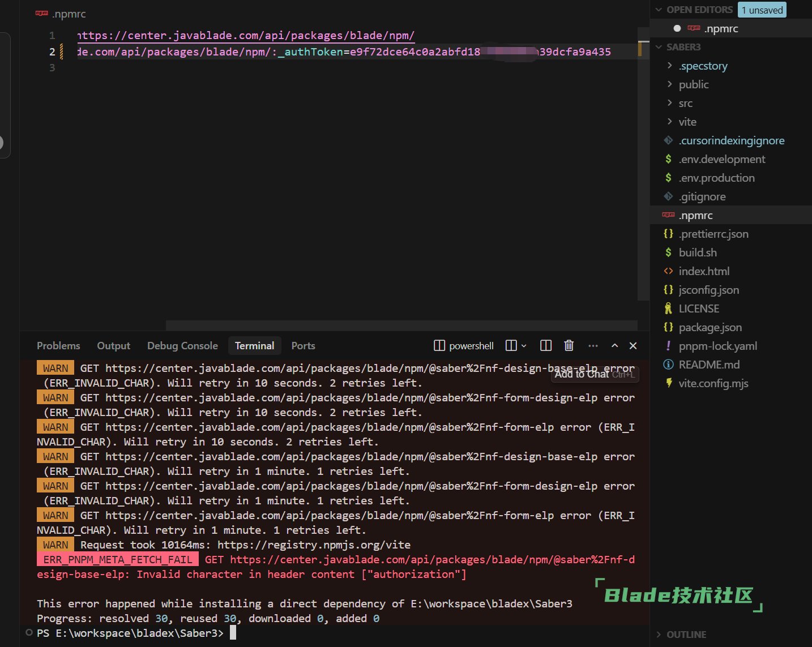Click the Add to Chat button

[x=582, y=374]
